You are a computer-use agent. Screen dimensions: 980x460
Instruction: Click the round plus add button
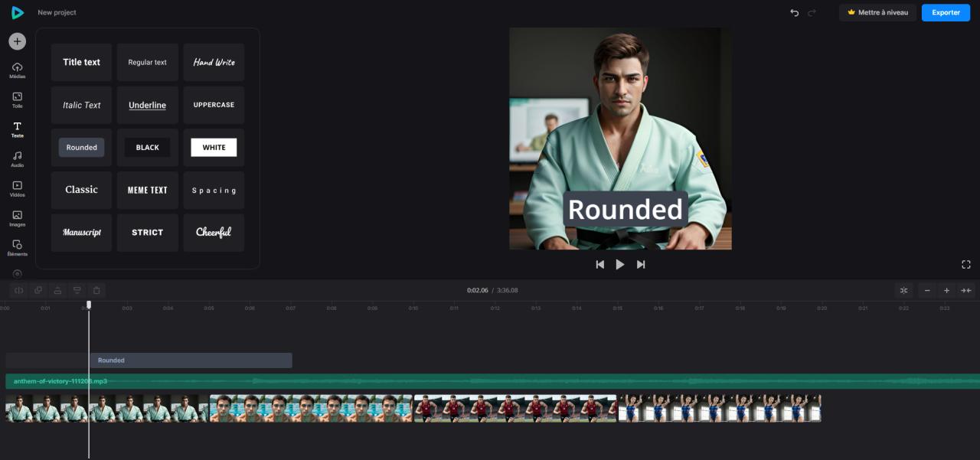click(x=17, y=41)
